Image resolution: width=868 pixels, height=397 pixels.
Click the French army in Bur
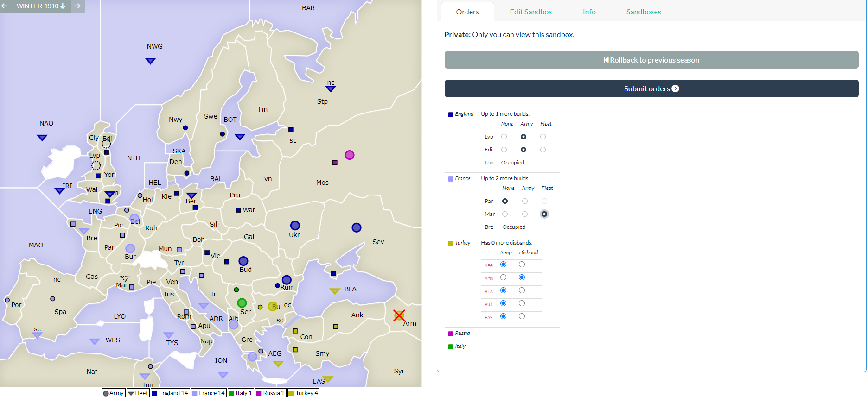[130, 249]
